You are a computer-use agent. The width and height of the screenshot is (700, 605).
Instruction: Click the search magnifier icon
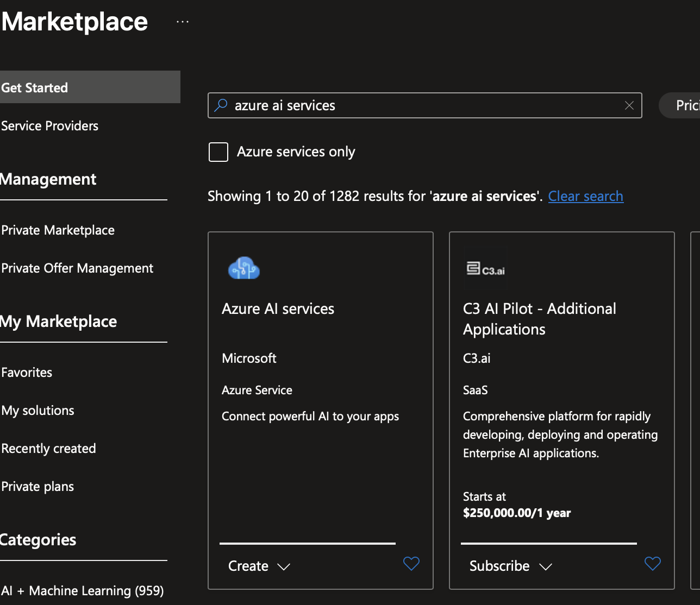(221, 105)
